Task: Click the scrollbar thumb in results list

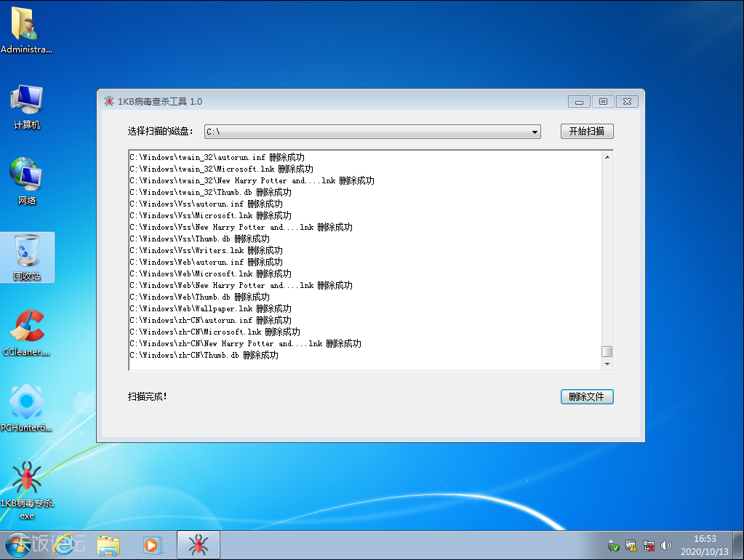Action: pos(607,352)
